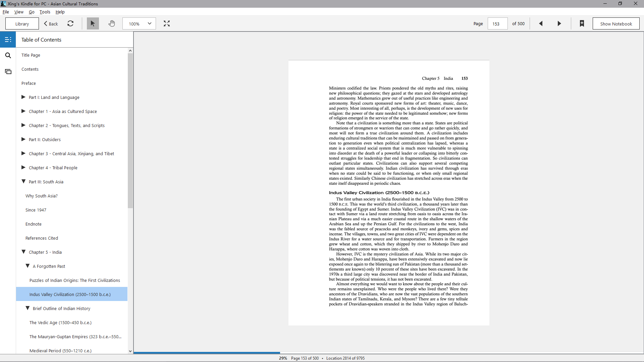Click the Indus Valley Civilization page heading

[x=379, y=193]
